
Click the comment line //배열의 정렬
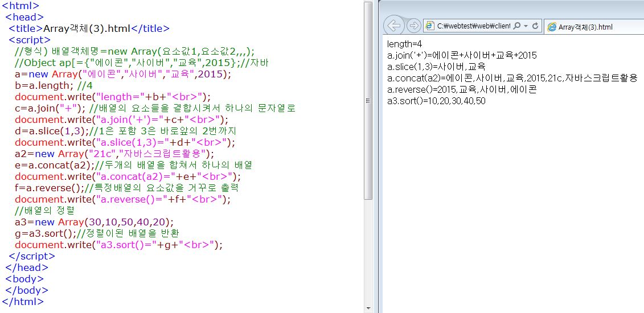[44, 211]
